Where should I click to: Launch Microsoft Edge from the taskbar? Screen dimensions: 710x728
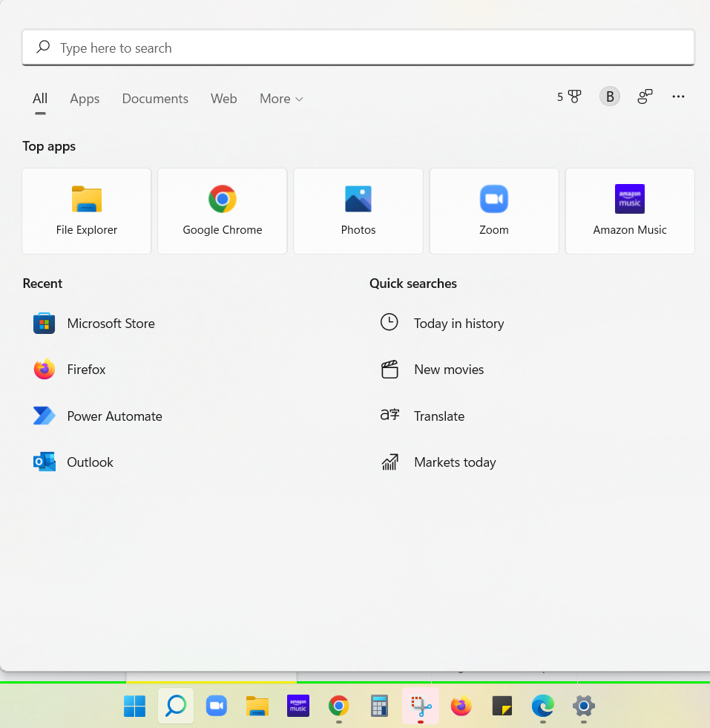542,706
